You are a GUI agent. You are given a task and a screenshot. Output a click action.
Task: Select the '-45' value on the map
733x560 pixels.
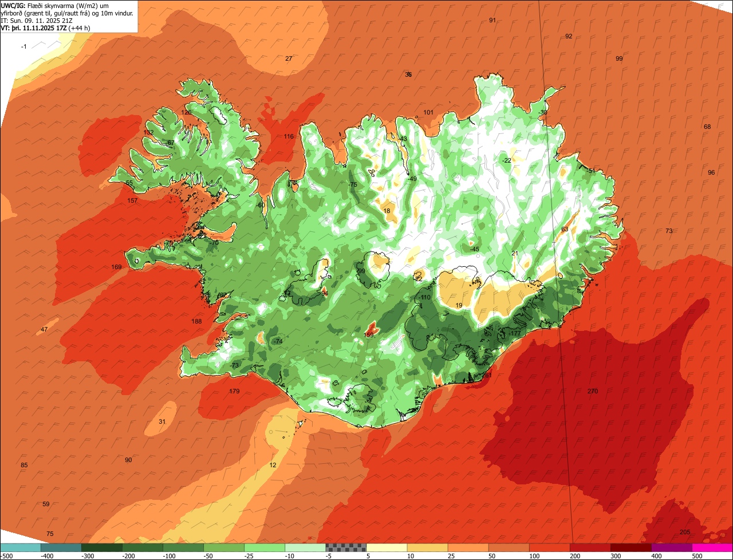tap(474, 249)
